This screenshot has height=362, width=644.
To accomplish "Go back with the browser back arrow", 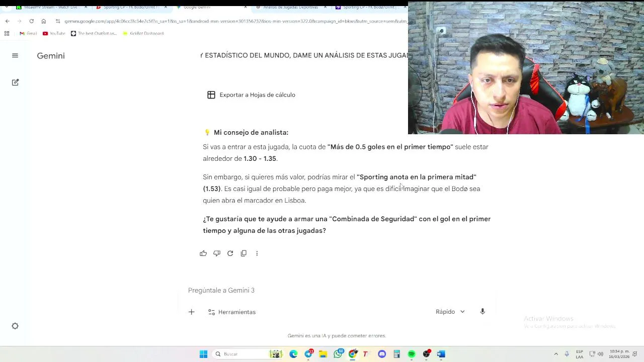I will (x=7, y=21).
